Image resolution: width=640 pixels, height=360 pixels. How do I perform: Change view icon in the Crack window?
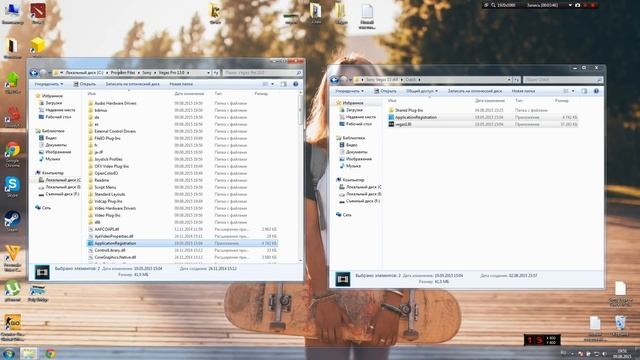pos(566,91)
